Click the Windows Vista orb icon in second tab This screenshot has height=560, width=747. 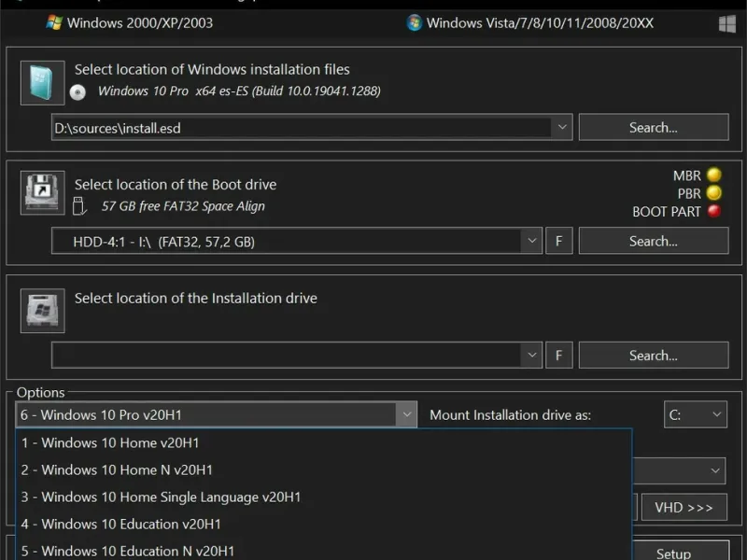pos(414,22)
